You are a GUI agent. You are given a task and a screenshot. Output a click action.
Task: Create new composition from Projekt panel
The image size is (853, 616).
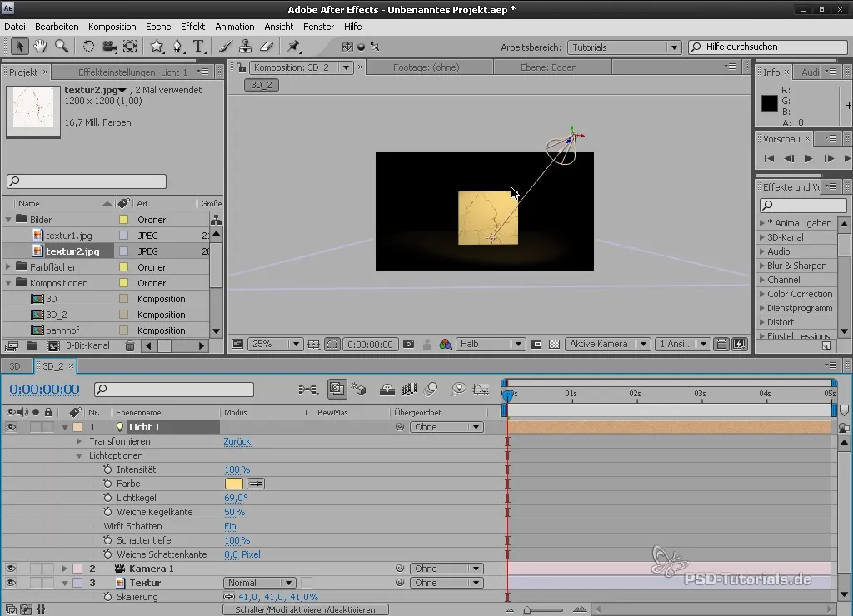pyautogui.click(x=52, y=345)
